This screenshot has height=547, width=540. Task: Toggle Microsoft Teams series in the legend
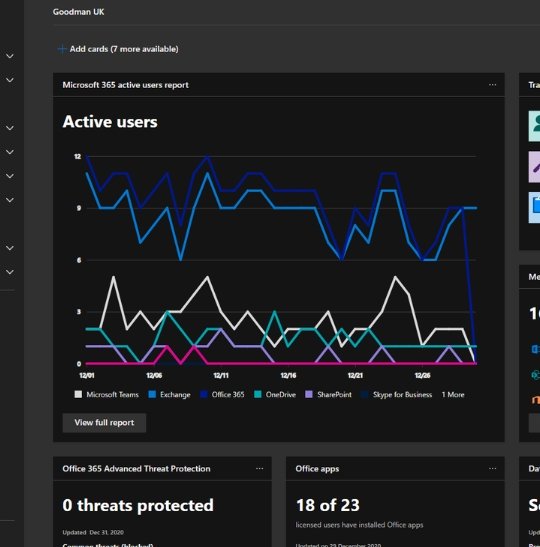click(107, 395)
